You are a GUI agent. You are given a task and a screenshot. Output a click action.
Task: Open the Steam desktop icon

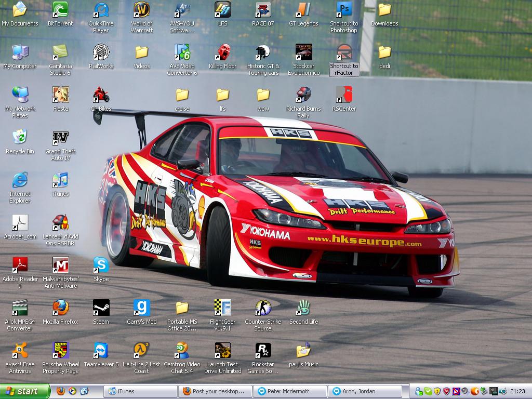(x=101, y=308)
